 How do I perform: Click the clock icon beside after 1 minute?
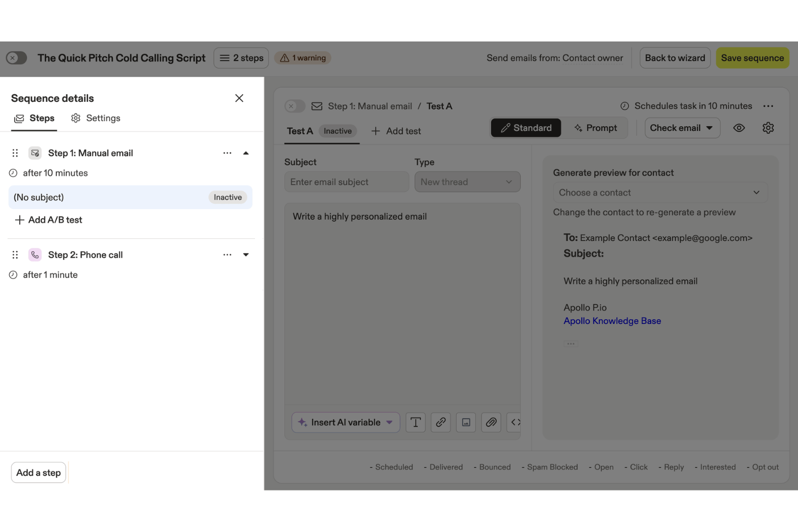pos(13,275)
